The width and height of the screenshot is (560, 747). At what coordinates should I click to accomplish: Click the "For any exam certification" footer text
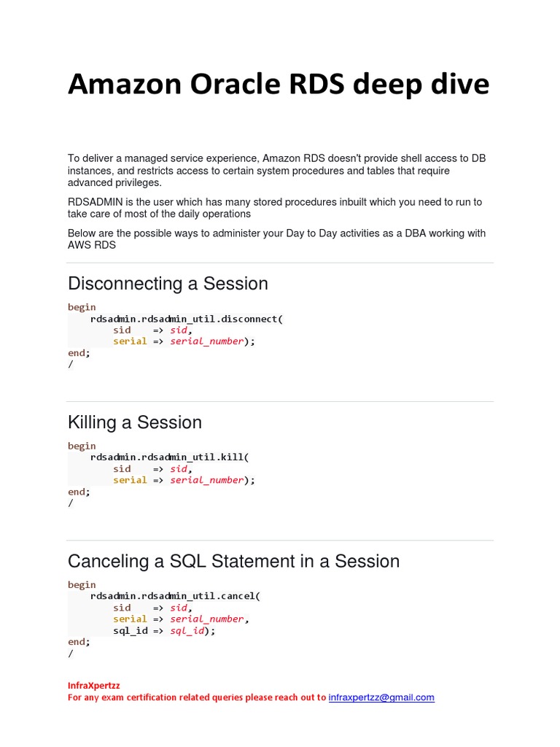197,697
